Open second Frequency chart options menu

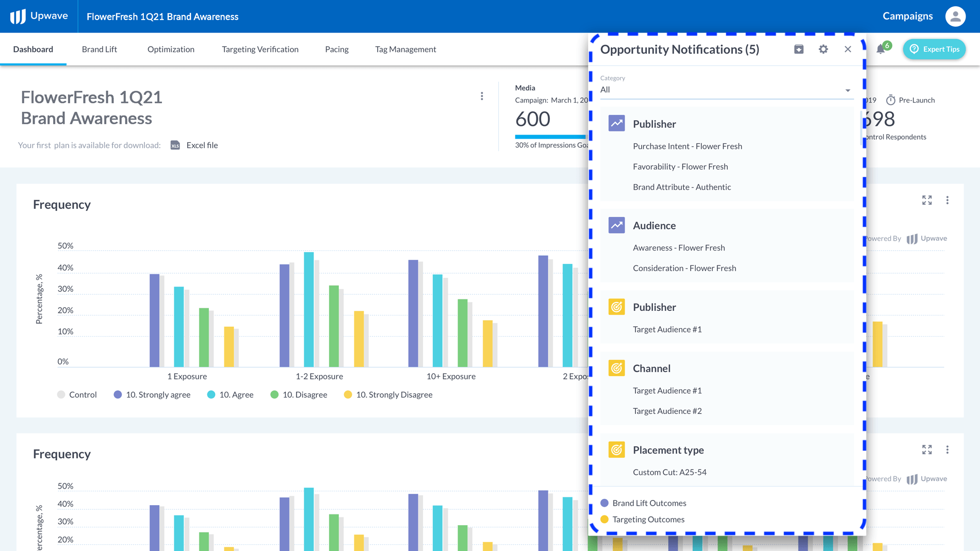point(947,450)
